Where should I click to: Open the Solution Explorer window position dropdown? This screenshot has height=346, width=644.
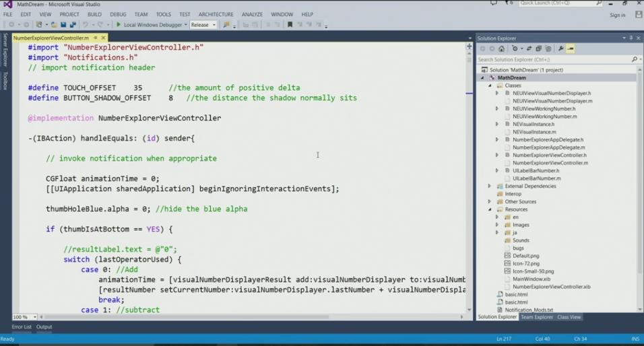(624, 38)
